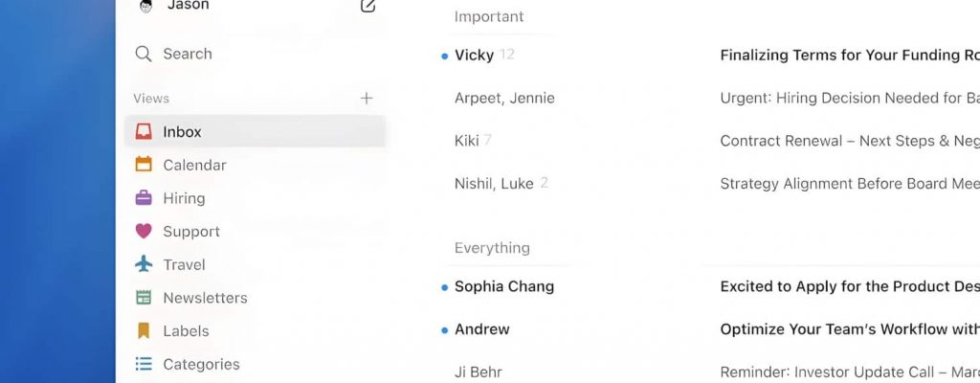Image resolution: width=980 pixels, height=383 pixels.
Task: Open Andrew's unread workflow email
Action: click(482, 329)
